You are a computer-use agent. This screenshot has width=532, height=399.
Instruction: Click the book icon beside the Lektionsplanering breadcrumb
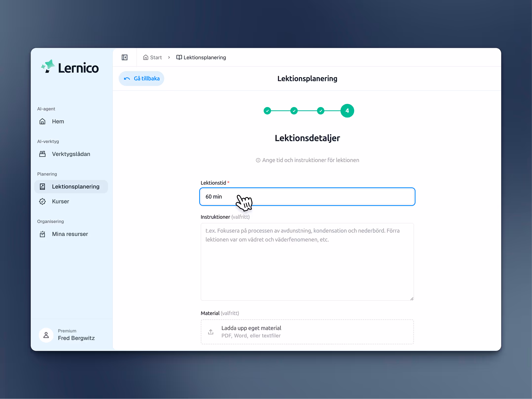coord(179,57)
